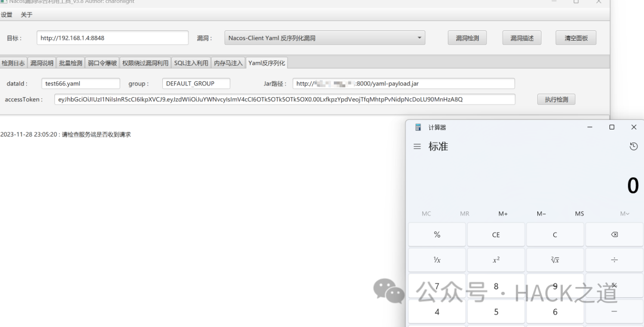Click the 执行检测 button

tap(556, 100)
